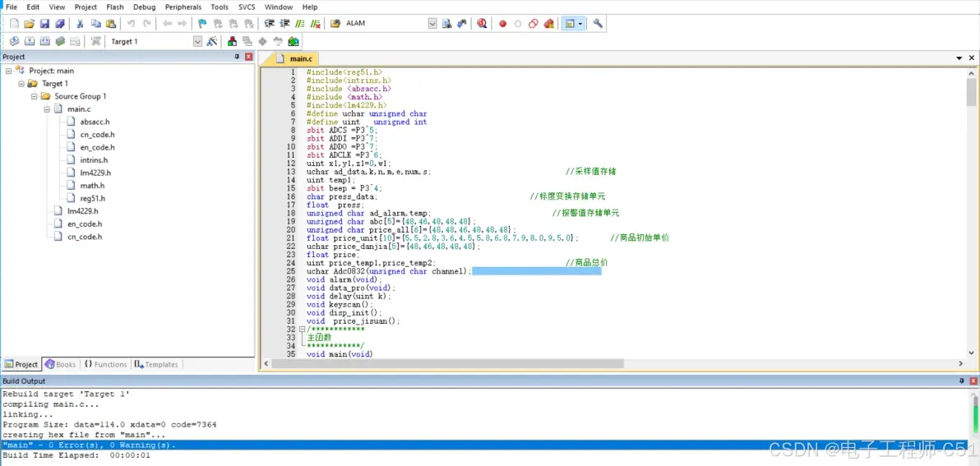Switch to the Templates tab

tap(156, 364)
